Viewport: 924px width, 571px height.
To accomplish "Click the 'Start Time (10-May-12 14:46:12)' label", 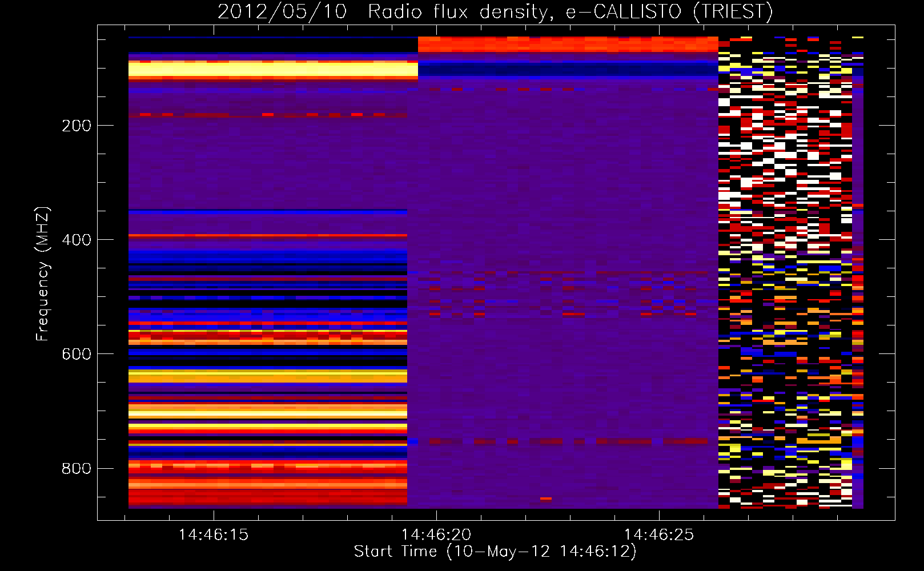I will 495,552.
